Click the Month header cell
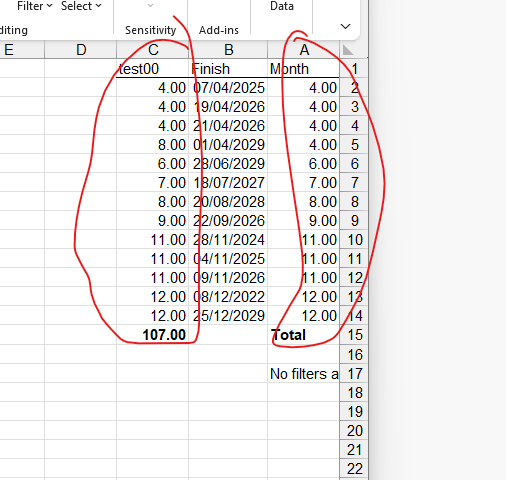Image resolution: width=506 pixels, height=480 pixels. (303, 69)
